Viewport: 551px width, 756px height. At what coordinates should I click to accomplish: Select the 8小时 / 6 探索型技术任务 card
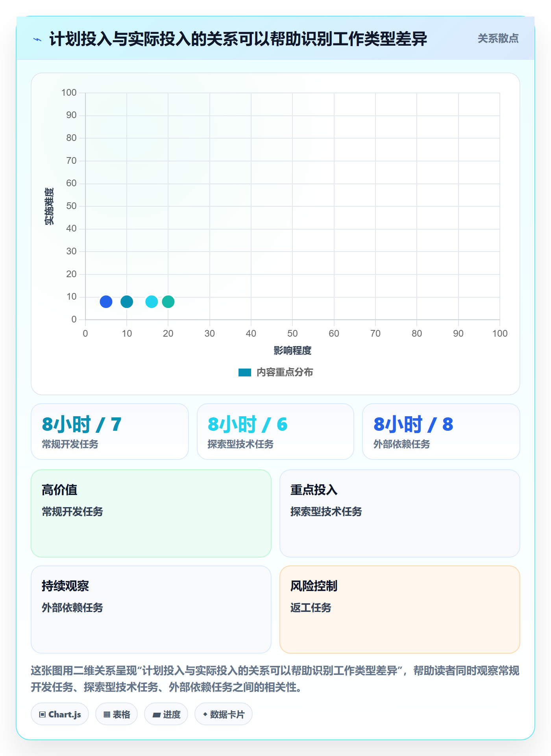point(275,432)
